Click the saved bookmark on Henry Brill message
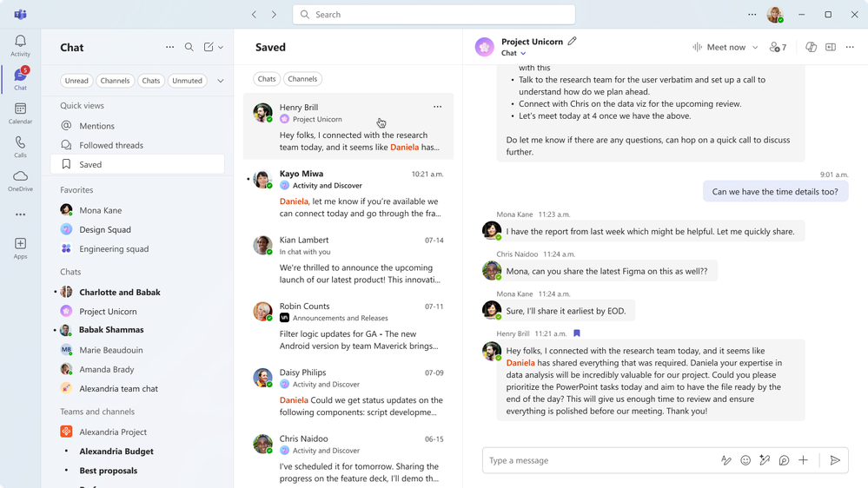 coord(577,333)
